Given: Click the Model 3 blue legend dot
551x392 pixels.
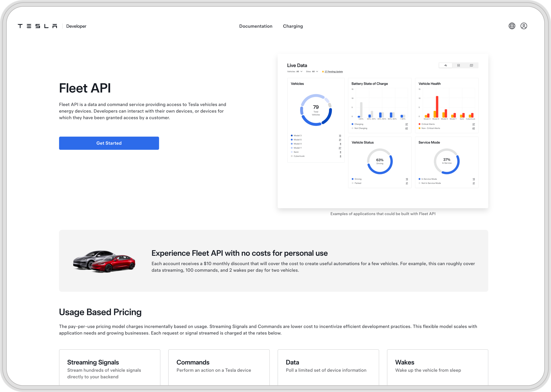Looking at the screenshot, I should tap(292, 136).
